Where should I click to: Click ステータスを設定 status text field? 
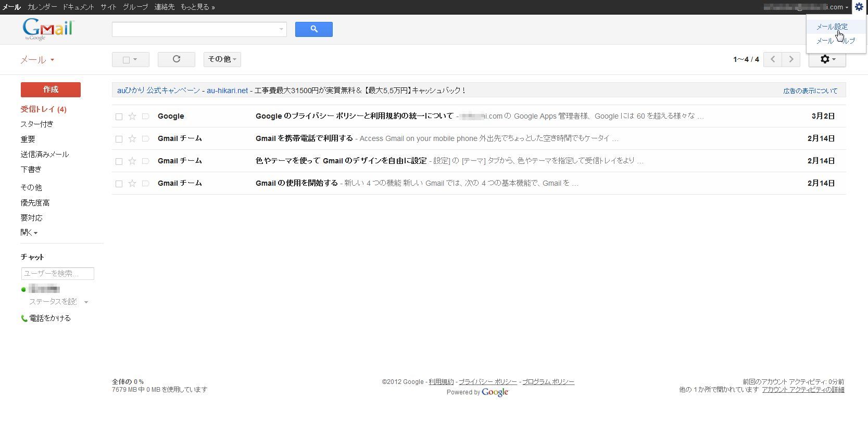[x=53, y=302]
